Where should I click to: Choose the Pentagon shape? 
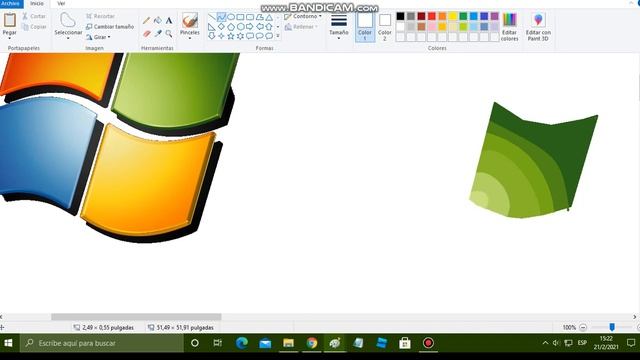[231, 27]
